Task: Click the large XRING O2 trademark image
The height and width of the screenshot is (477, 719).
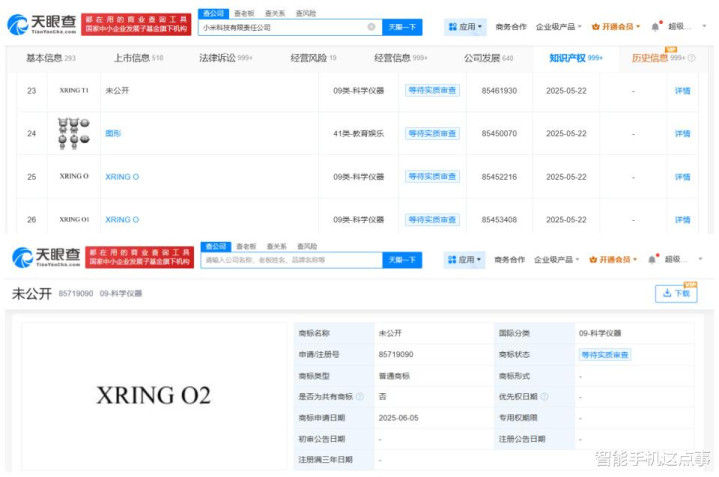Action: (x=154, y=395)
